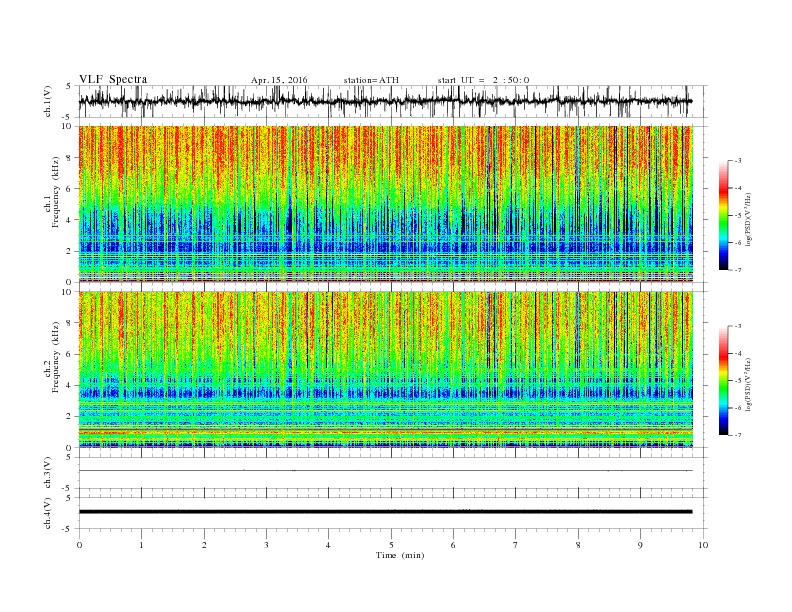792x612 pixels.
Task: Click the "ch.1(V)" waveform axis label
Action: 48,101
